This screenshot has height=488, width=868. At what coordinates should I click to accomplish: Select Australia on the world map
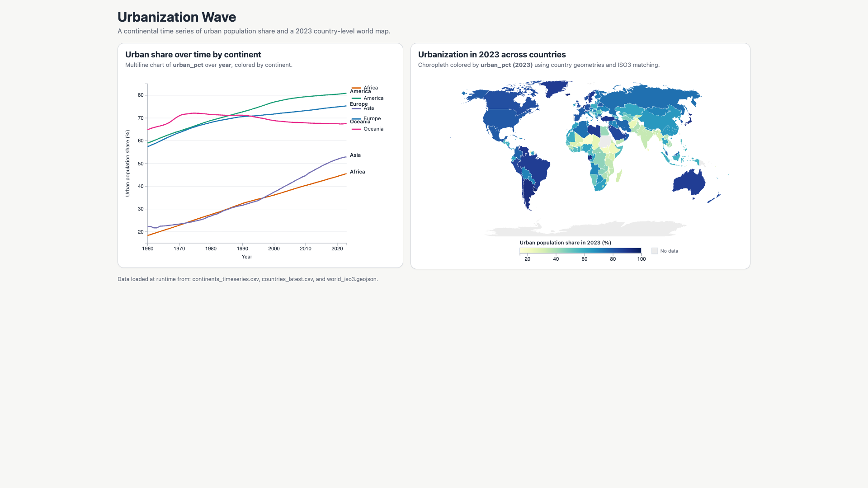coord(689,183)
